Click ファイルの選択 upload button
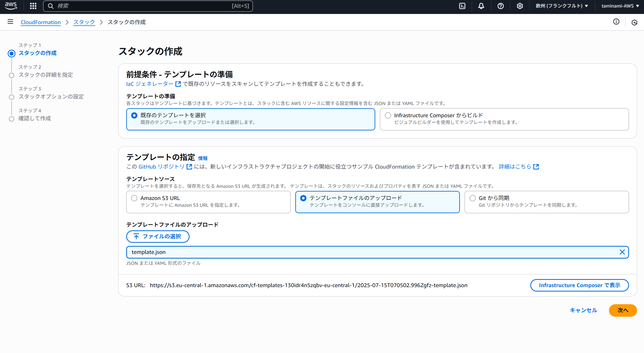644x353 pixels. point(158,237)
